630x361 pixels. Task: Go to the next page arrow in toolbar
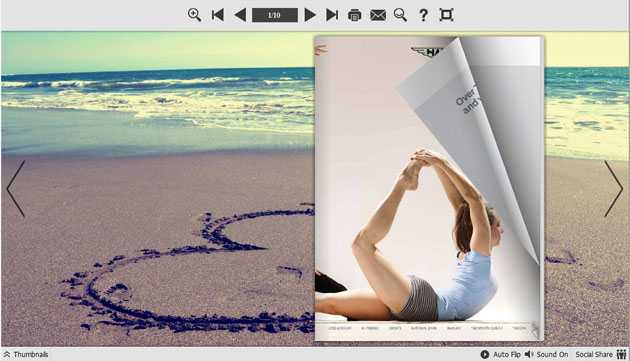pos(310,15)
